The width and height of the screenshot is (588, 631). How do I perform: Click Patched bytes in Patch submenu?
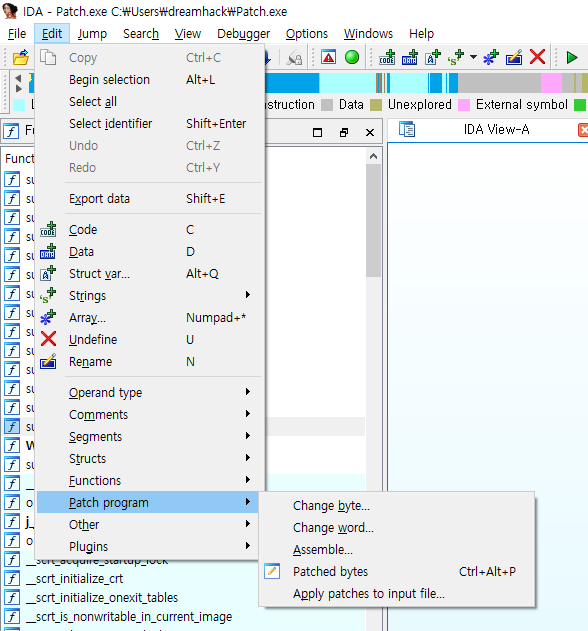[397, 571]
